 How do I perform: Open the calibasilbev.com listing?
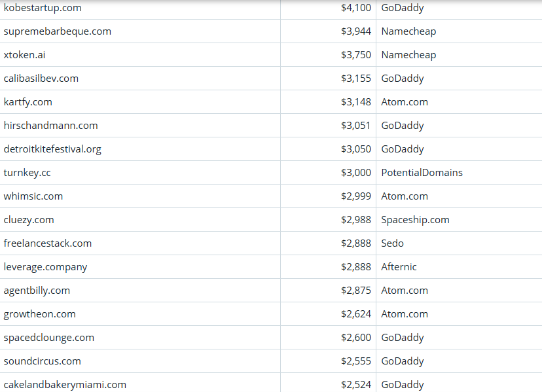point(41,79)
